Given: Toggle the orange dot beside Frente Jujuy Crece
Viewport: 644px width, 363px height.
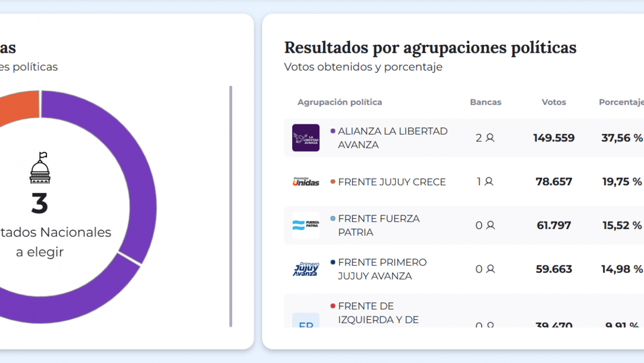Looking at the screenshot, I should click(332, 181).
